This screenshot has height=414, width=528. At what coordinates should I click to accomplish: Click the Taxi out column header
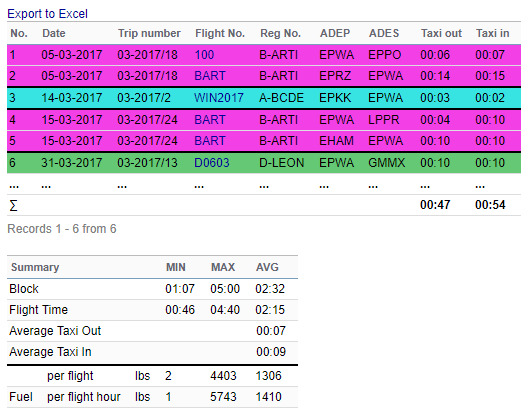point(441,33)
